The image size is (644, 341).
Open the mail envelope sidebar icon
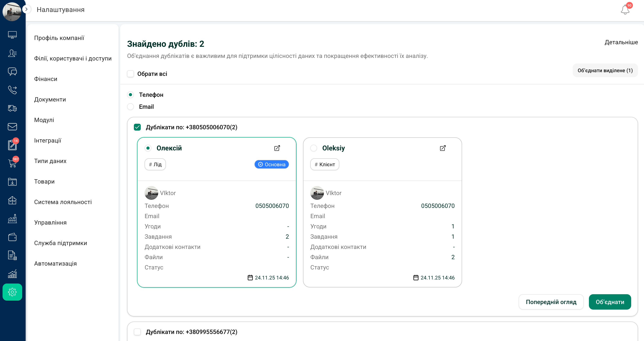click(12, 126)
